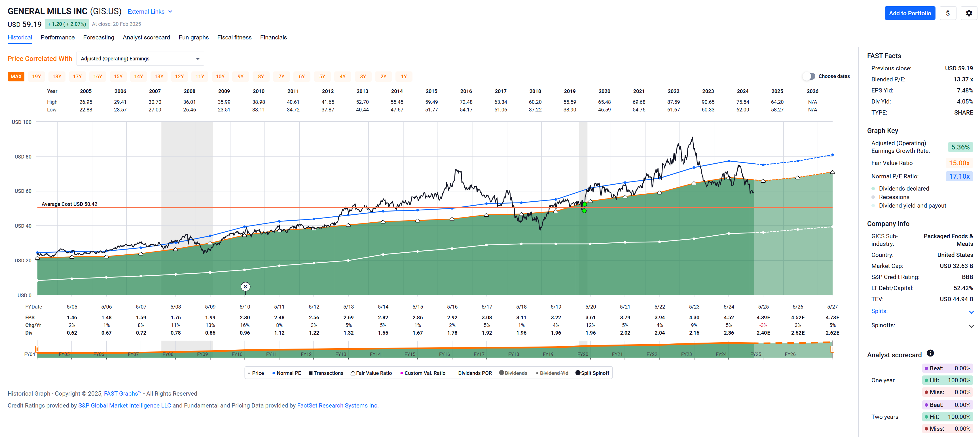Click the split marker S icon
The width and height of the screenshot is (980, 437).
pos(245,287)
